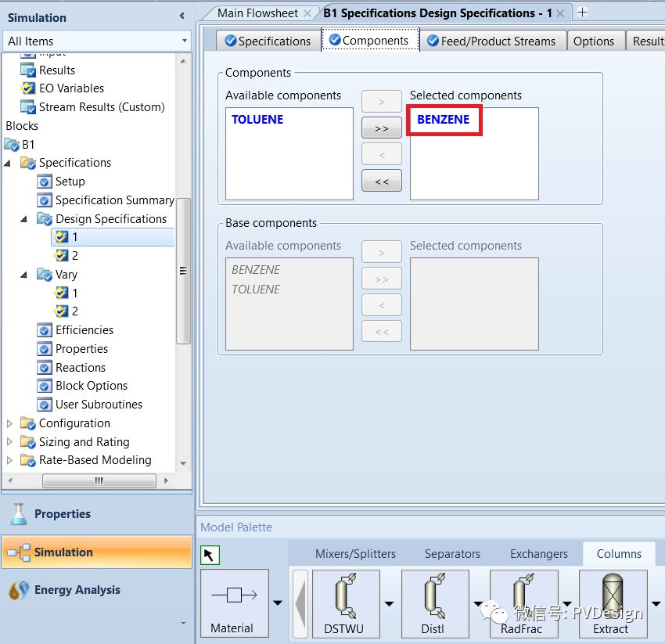The image size is (665, 644).
Task: Click the Sizing and Rating folder icon
Action: (x=28, y=442)
